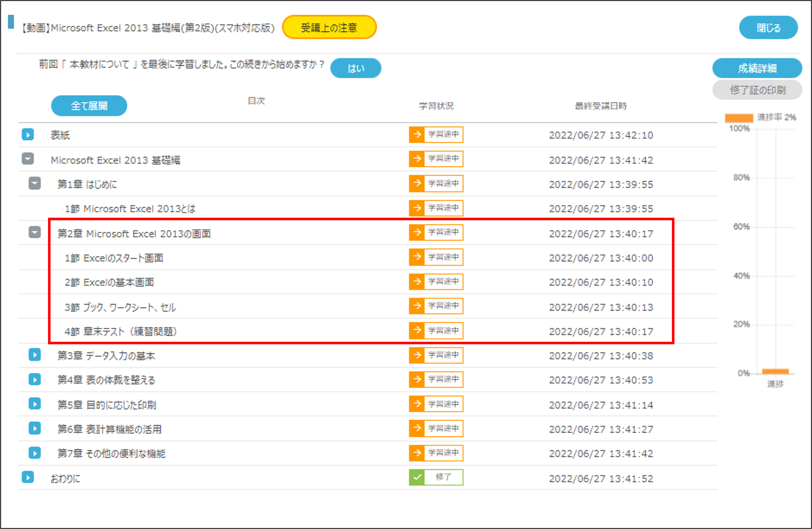
Task: Click 学習途中 status icon for 表紙
Action: click(x=436, y=135)
